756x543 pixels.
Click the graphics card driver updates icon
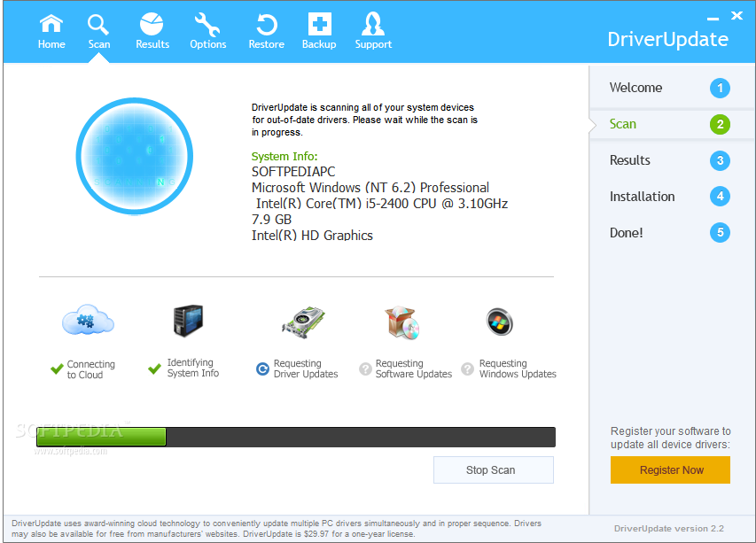(304, 322)
